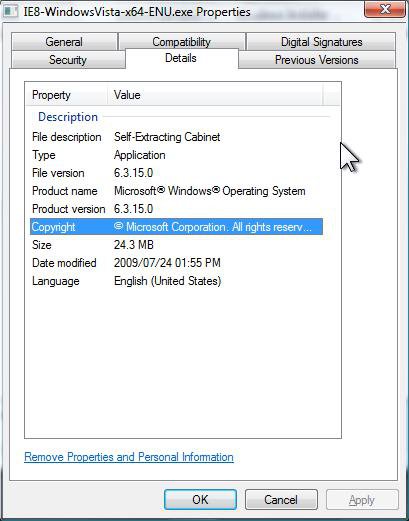Select the Language property row
This screenshot has height=521, width=409.
pyautogui.click(x=176, y=281)
